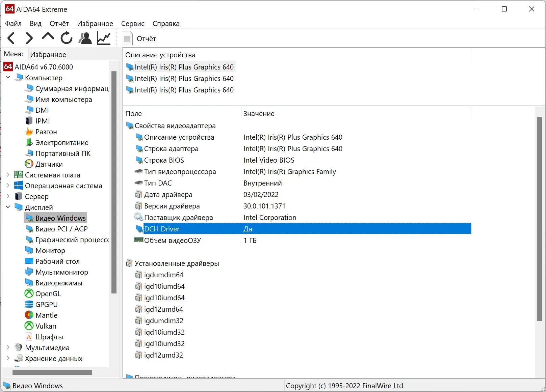Click the Разгон flame icon

[x=29, y=132]
